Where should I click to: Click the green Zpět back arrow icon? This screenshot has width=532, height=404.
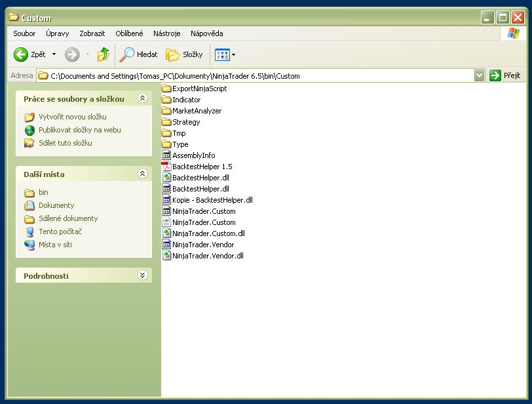point(21,54)
